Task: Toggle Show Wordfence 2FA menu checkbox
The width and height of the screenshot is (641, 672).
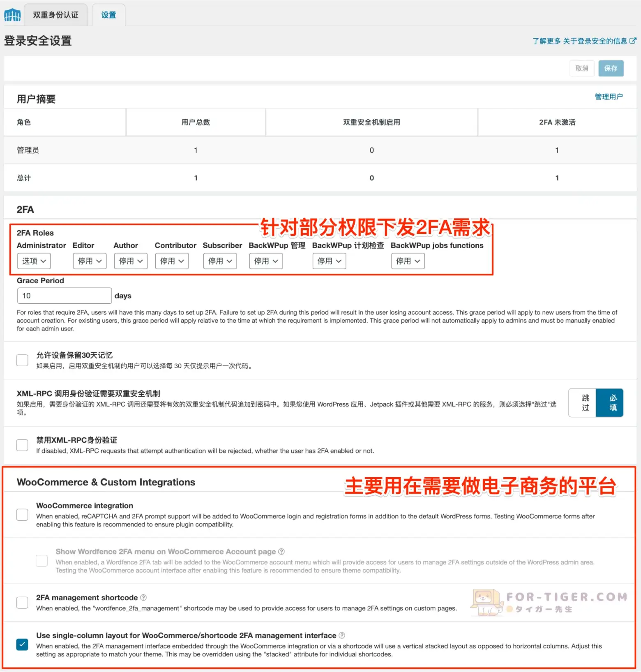Action: tap(42, 561)
